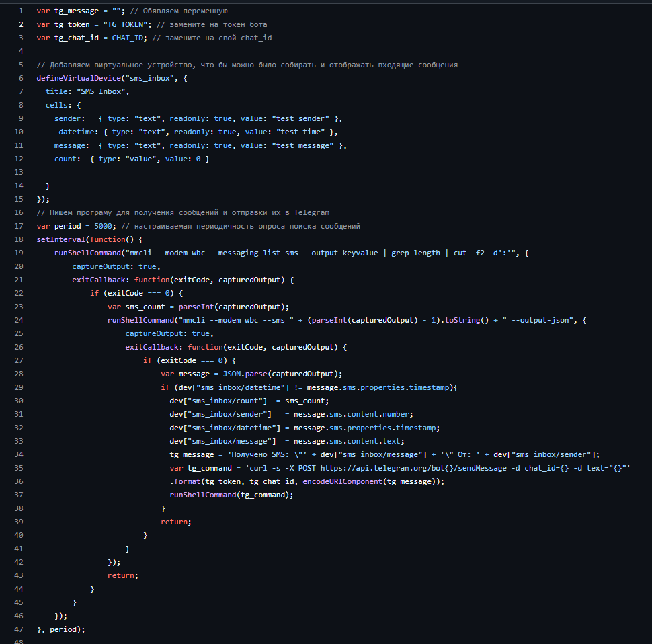
Task: Click dev["sms_inbox/count"] on line 30
Action: point(218,401)
